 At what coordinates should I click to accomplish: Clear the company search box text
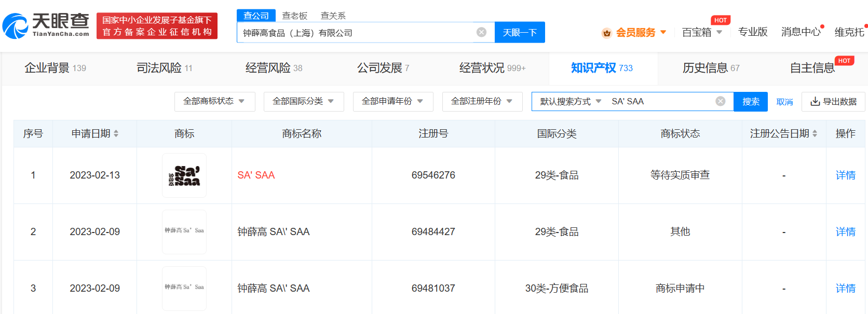(x=482, y=32)
